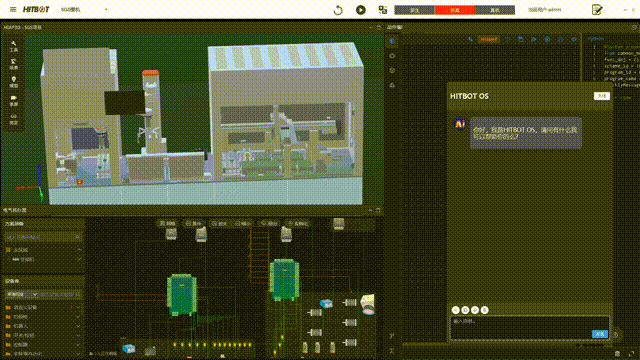The width and height of the screenshot is (640, 360).
Task: Start the program with the play button
Action: (x=360, y=10)
